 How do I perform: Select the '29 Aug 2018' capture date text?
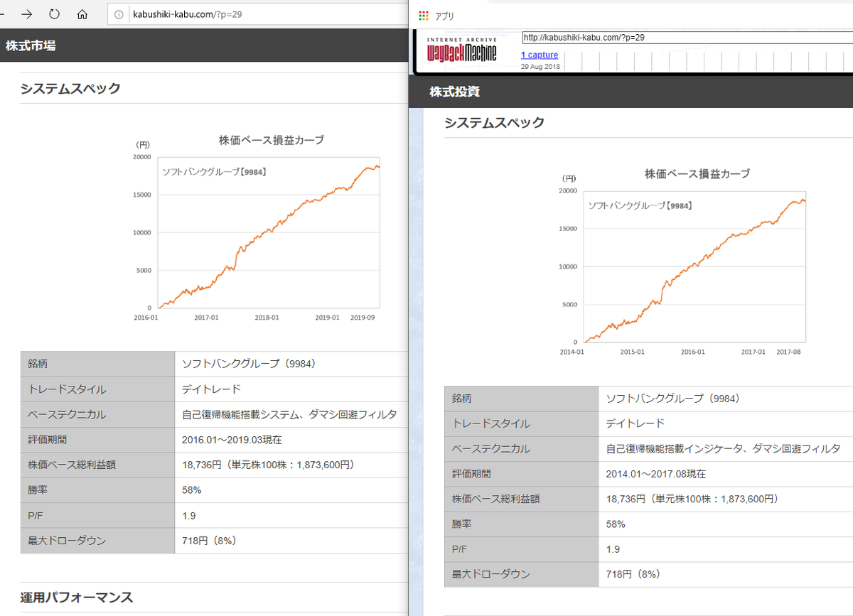(540, 67)
